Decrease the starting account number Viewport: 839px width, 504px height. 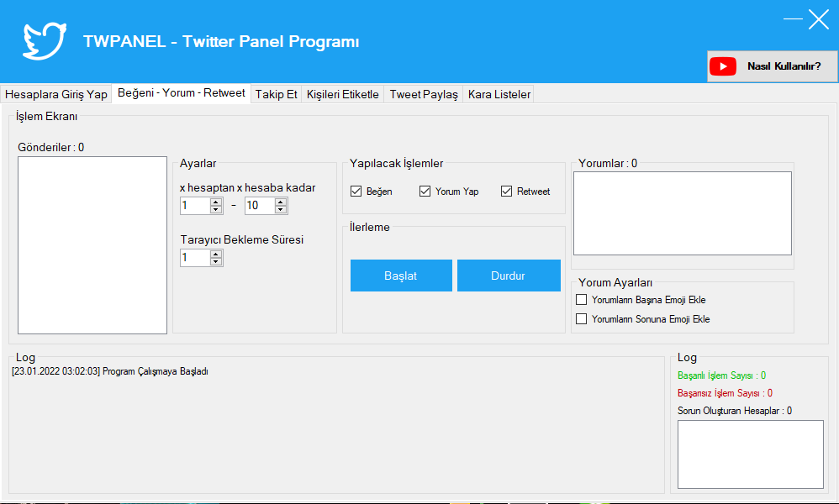(216, 209)
